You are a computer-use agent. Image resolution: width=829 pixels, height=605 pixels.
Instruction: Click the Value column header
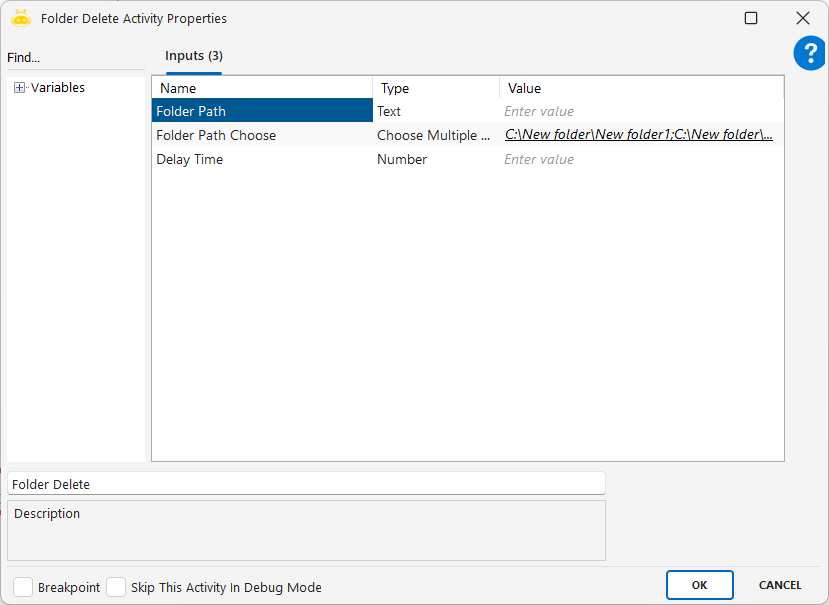point(640,88)
